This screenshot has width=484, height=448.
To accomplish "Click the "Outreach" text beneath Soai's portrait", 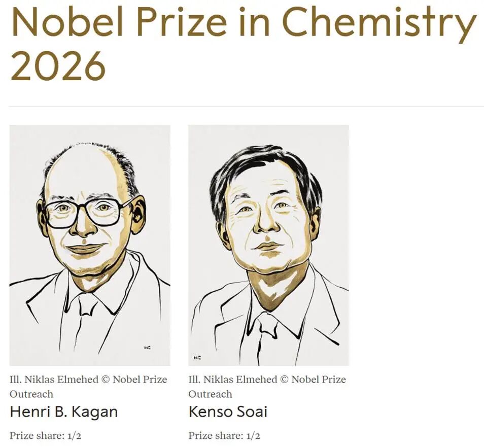I will tap(210, 394).
